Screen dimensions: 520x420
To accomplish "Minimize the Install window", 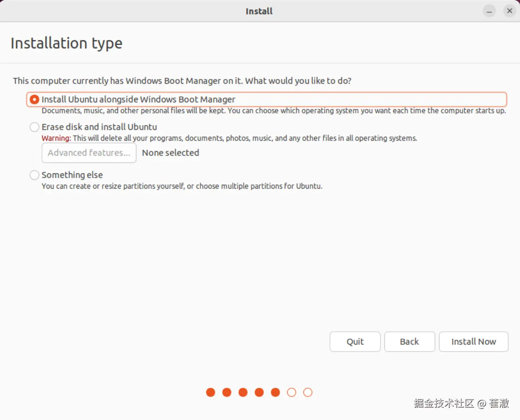I will point(489,11).
